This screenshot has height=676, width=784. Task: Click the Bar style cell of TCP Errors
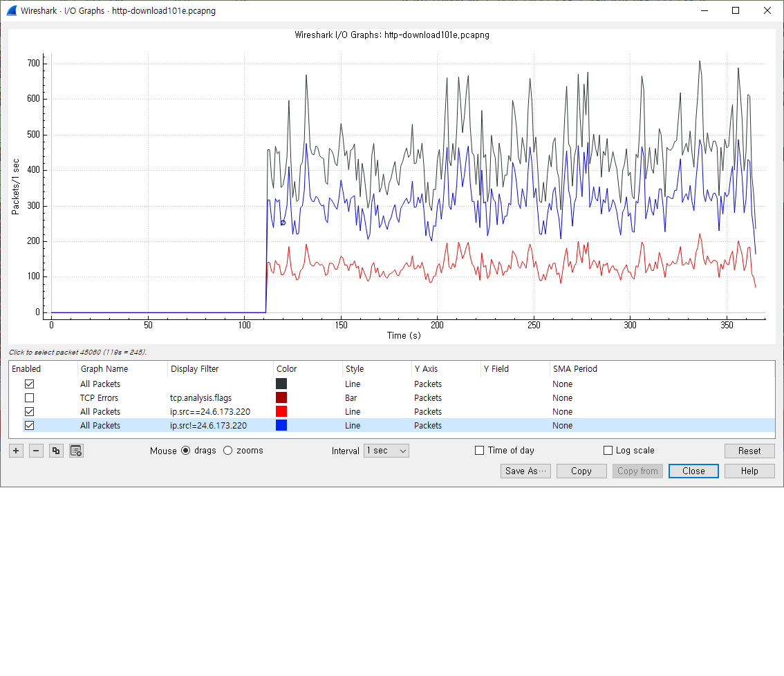point(351,398)
